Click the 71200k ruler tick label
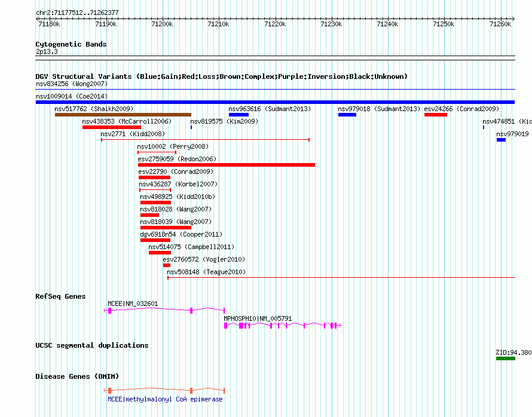This screenshot has height=417, width=532. (162, 24)
